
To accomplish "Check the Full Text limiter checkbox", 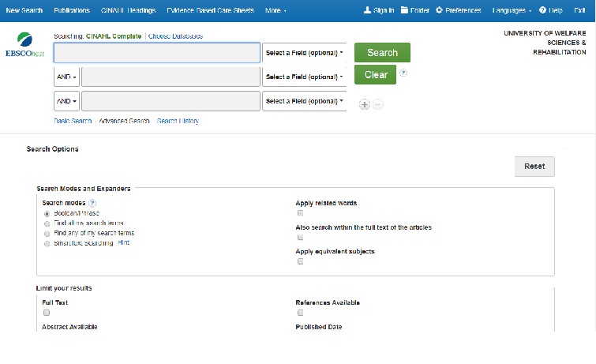I will (47, 313).
